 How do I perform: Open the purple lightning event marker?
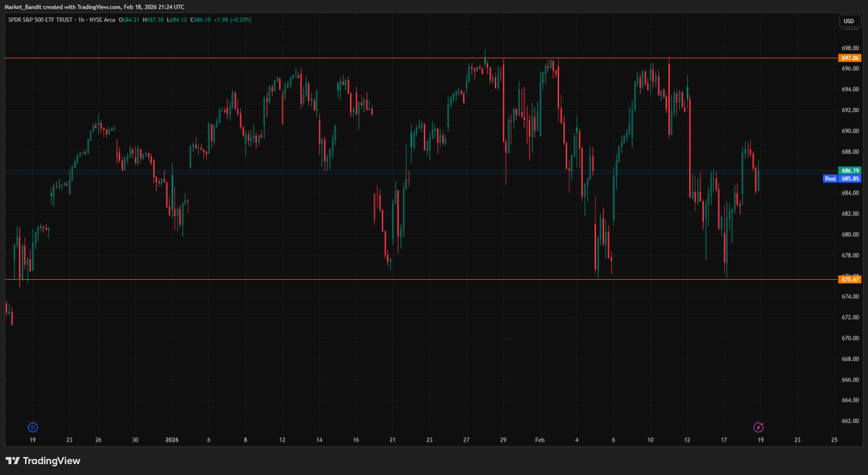759,427
